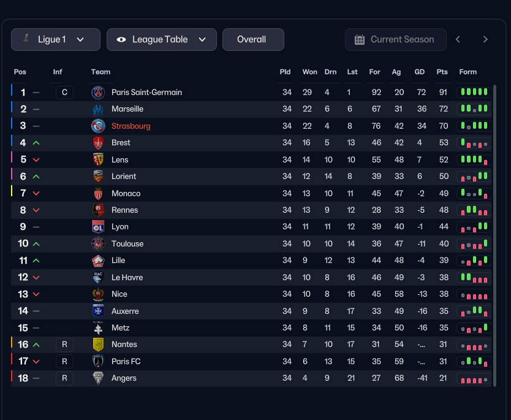Click the Lyon OL badge icon
This screenshot has width=511, height=420.
coord(98,227)
